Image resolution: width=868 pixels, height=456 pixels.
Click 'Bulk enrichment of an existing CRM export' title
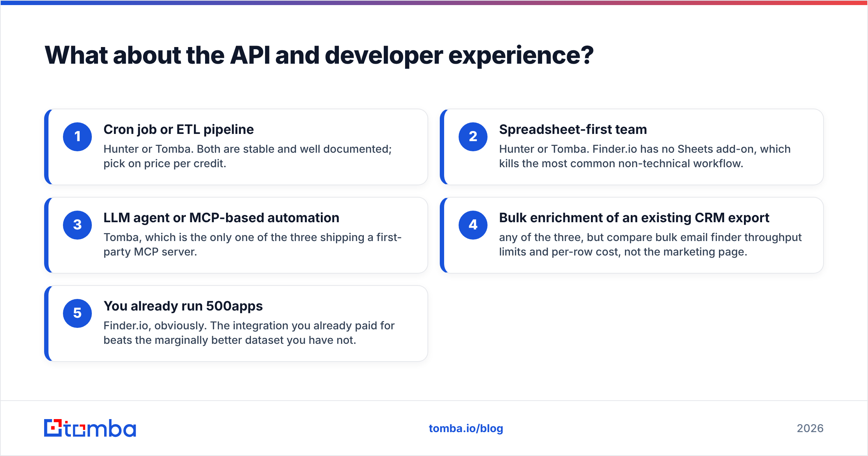coord(634,218)
